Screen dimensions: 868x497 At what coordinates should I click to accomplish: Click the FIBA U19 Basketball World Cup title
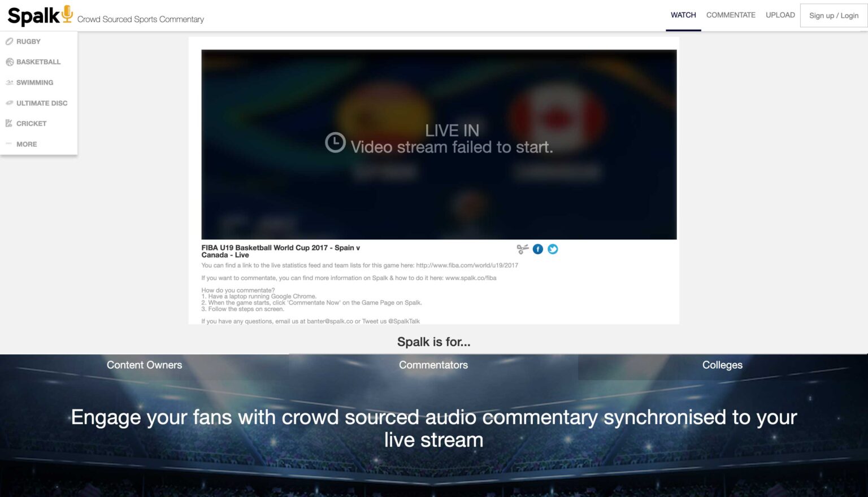(x=281, y=251)
